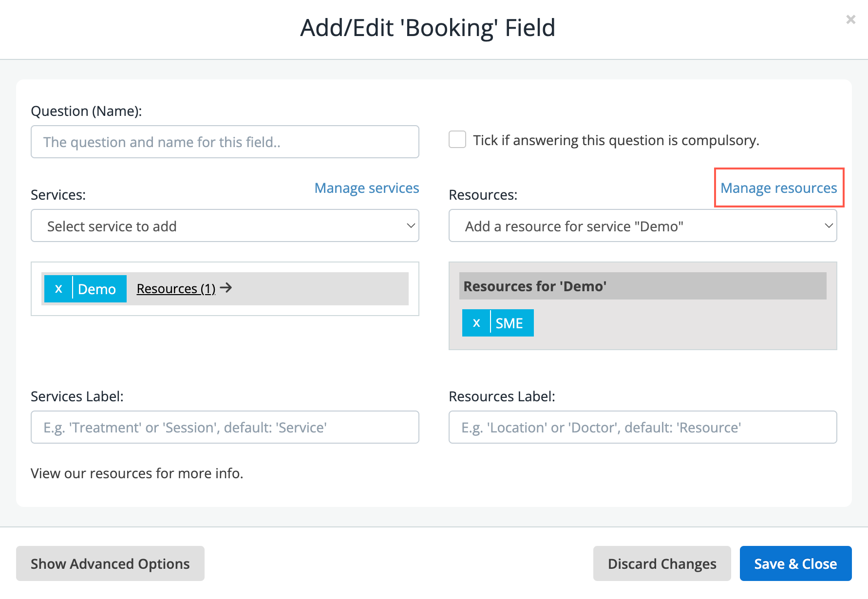868x599 pixels.
Task: Focus the Question (Name) input field
Action: [225, 142]
